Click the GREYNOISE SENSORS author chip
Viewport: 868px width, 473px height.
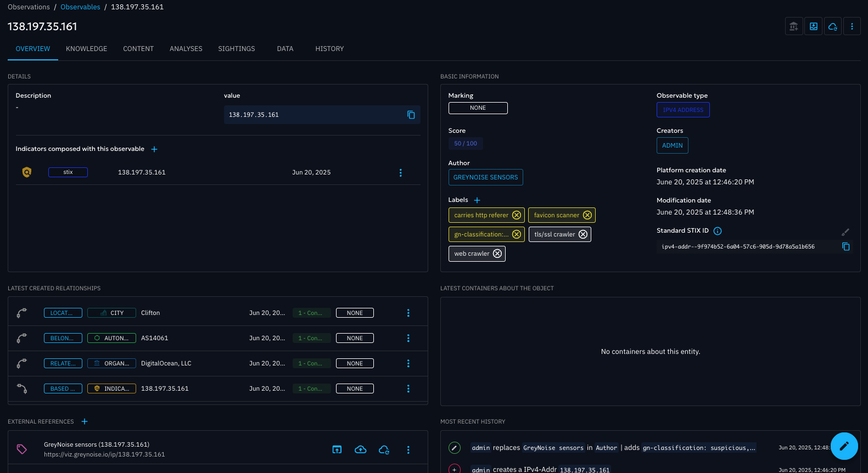(485, 177)
